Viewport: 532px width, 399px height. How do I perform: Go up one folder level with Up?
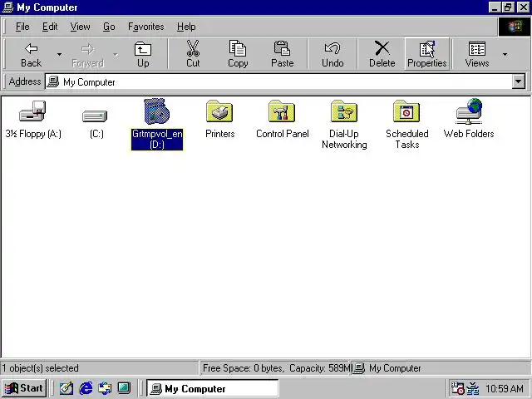click(143, 55)
